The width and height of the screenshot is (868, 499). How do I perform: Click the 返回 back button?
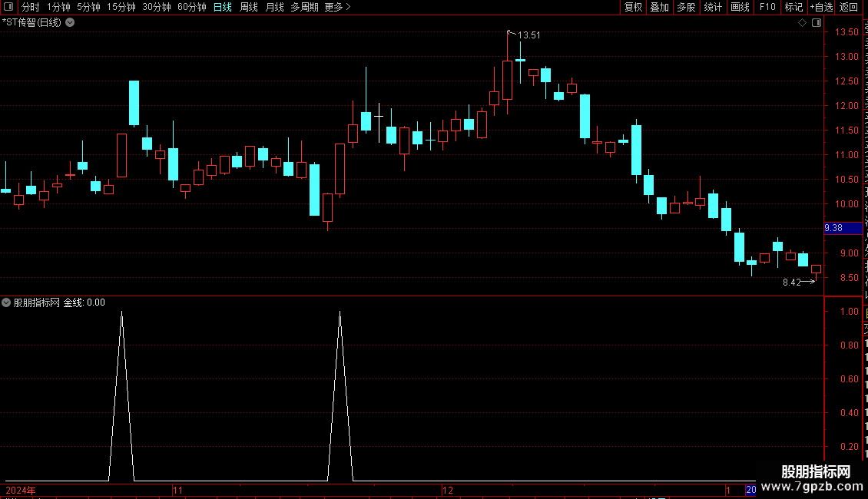848,7
